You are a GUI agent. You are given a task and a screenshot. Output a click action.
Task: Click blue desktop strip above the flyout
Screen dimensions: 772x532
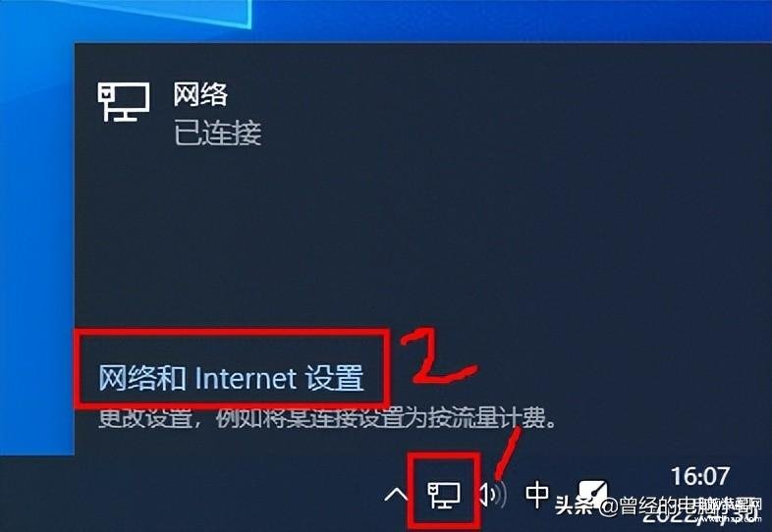click(x=512, y=21)
